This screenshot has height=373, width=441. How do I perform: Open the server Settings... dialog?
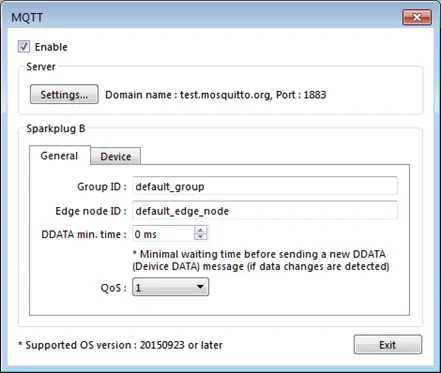[64, 94]
